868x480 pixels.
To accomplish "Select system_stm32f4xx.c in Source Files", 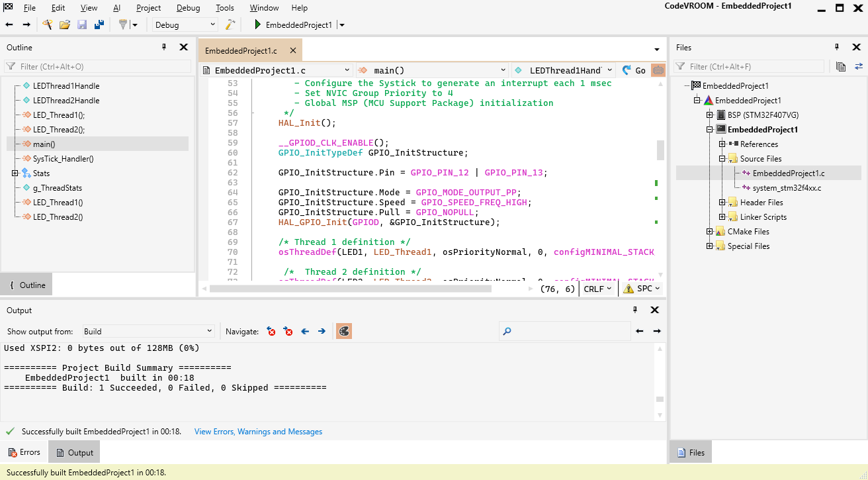I will pyautogui.click(x=787, y=188).
